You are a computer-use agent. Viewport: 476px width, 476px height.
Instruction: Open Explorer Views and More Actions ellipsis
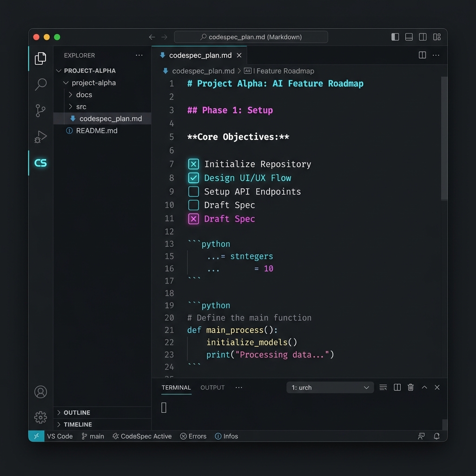tap(139, 55)
